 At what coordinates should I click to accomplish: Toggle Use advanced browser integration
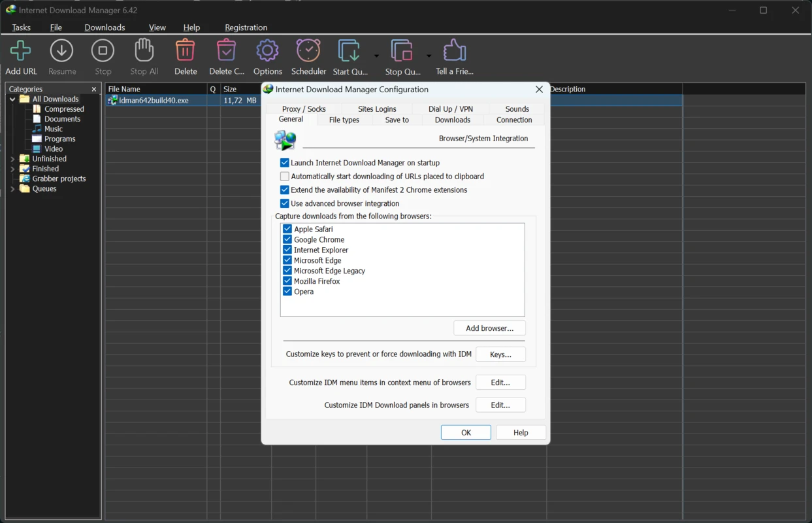285,203
